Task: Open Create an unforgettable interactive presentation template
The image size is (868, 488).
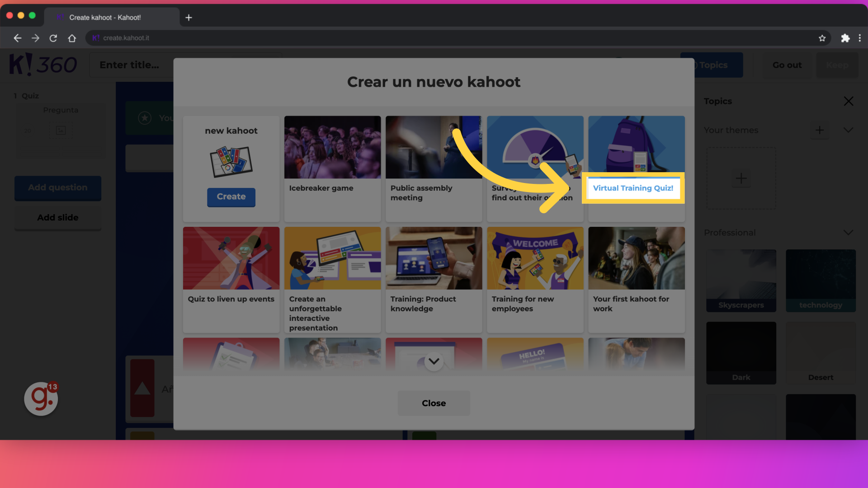Action: (332, 280)
